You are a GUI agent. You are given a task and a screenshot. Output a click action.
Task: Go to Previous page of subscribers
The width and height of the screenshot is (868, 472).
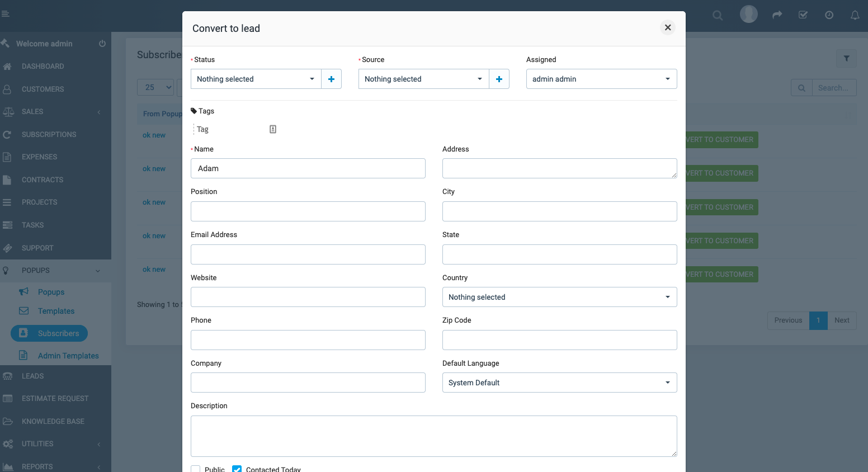tap(788, 320)
